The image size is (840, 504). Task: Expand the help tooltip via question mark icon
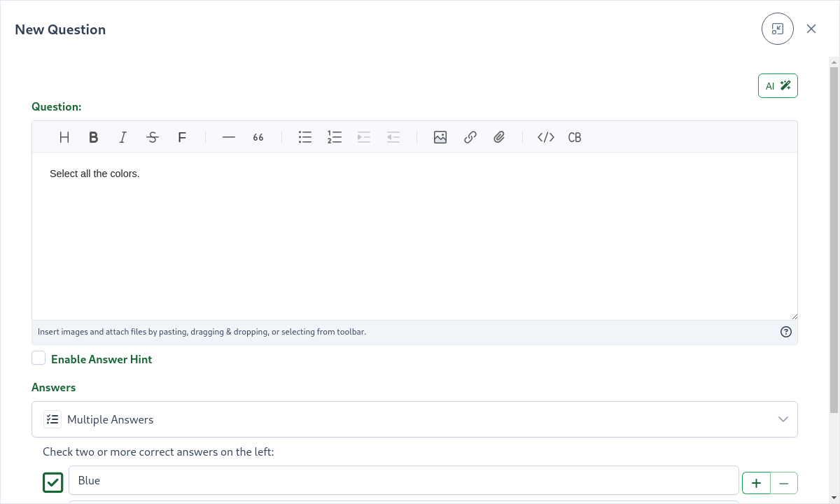tap(786, 331)
